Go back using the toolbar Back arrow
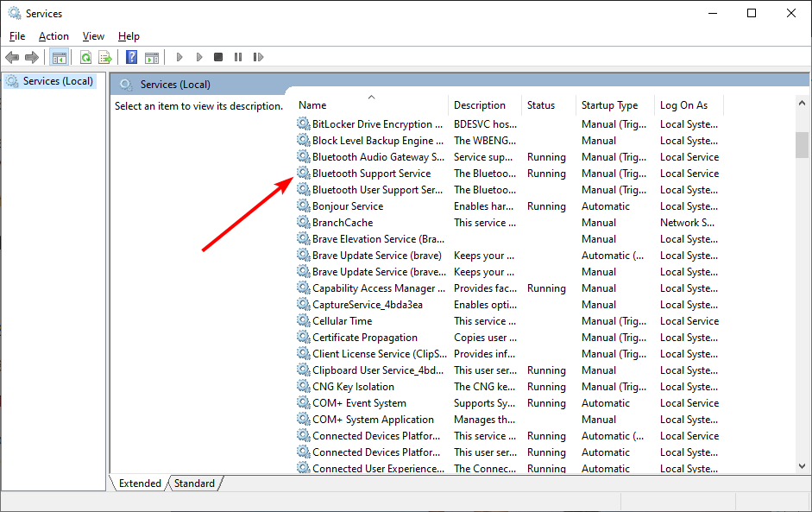This screenshot has width=812, height=512. coord(12,57)
